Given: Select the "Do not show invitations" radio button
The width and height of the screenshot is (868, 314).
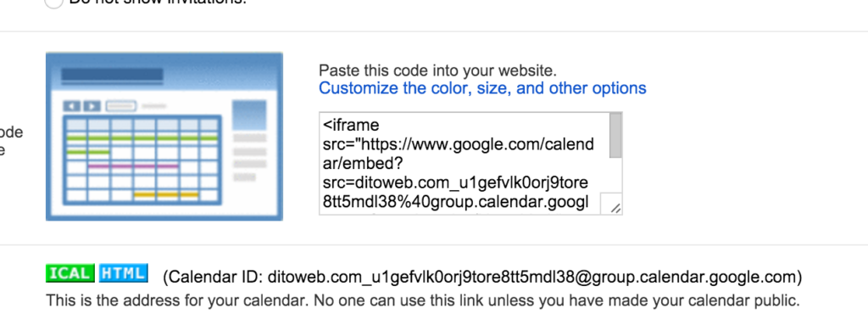Looking at the screenshot, I should tap(53, 3).
